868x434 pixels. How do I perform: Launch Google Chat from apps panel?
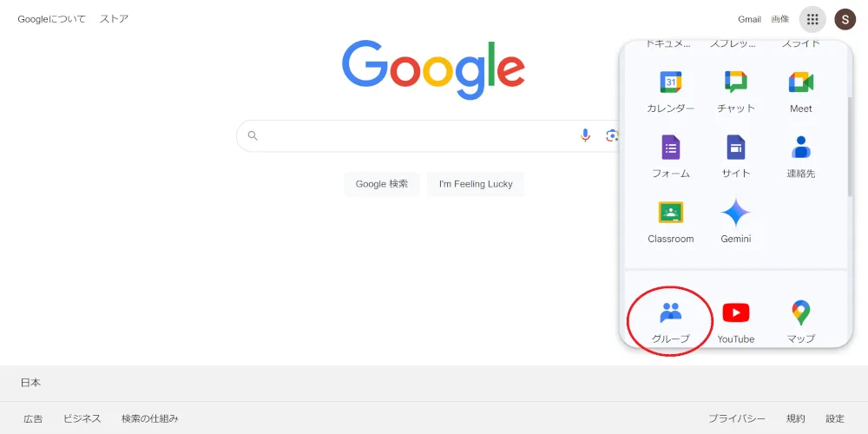click(x=735, y=91)
